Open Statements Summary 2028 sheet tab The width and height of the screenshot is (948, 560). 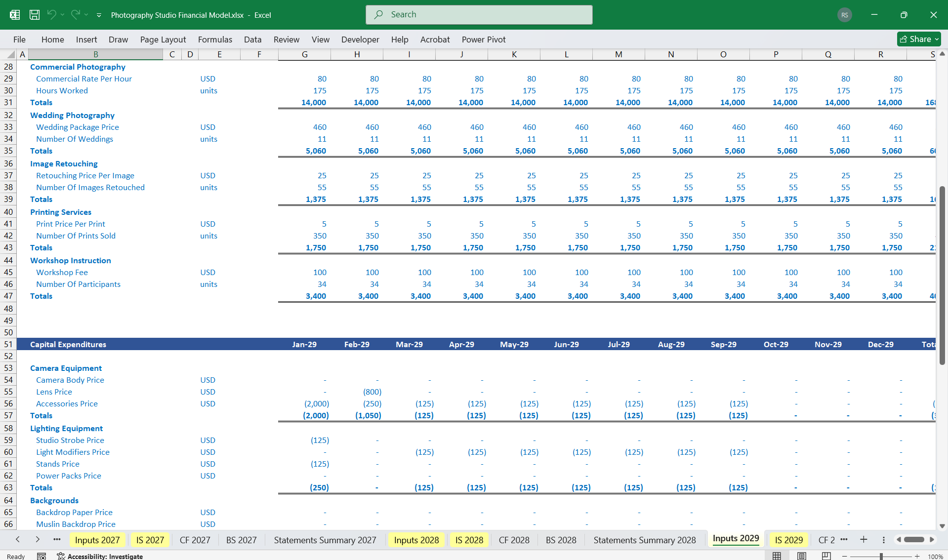[645, 540]
